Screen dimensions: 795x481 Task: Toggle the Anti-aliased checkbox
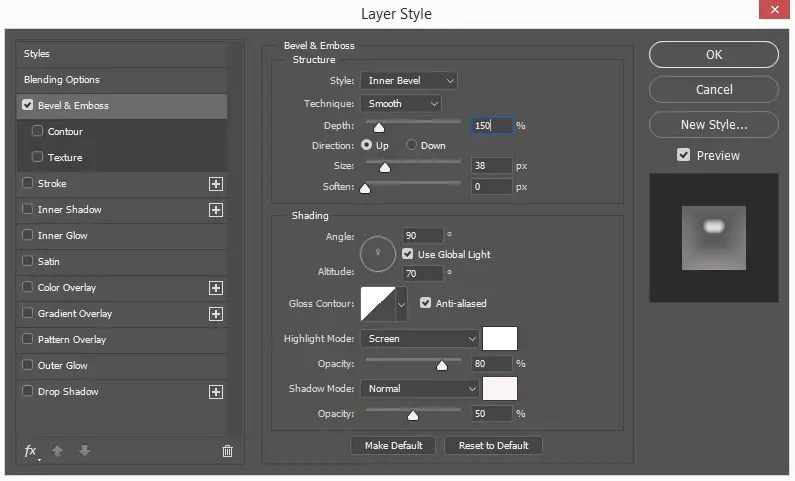[x=425, y=303]
